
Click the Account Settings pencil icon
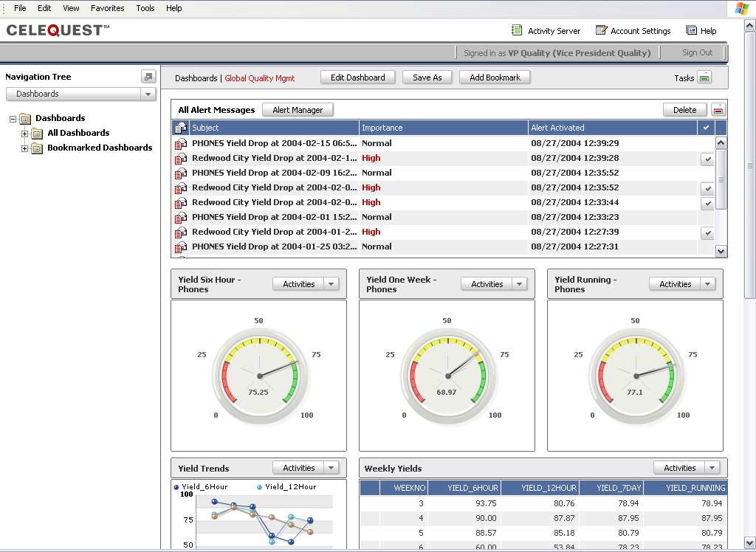tap(601, 30)
